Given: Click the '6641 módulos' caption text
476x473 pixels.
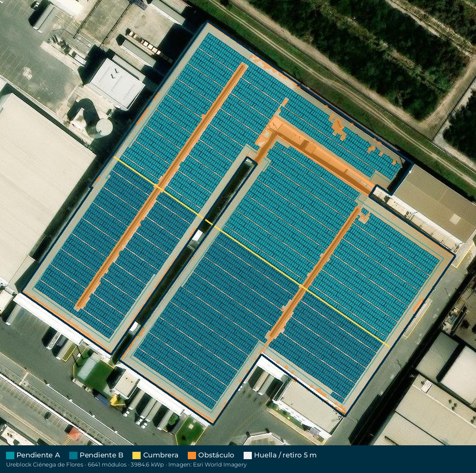Looking at the screenshot, I should click(x=107, y=464).
